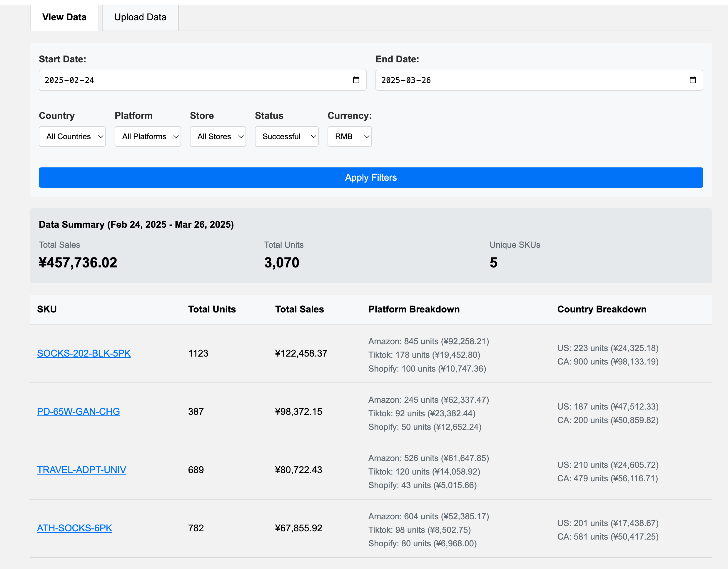The image size is (728, 569).
Task: Click total sales ¥122,458.37 cell
Action: tap(301, 353)
